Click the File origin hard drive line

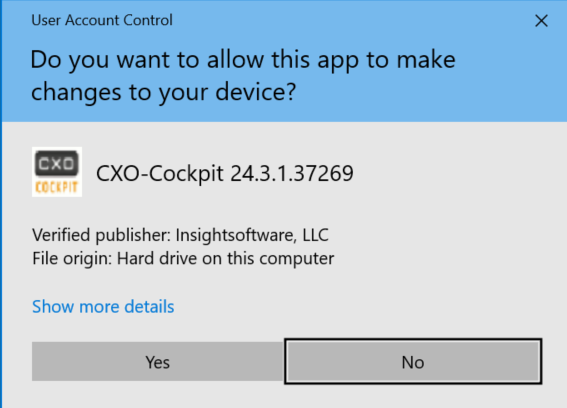pyautogui.click(x=183, y=259)
